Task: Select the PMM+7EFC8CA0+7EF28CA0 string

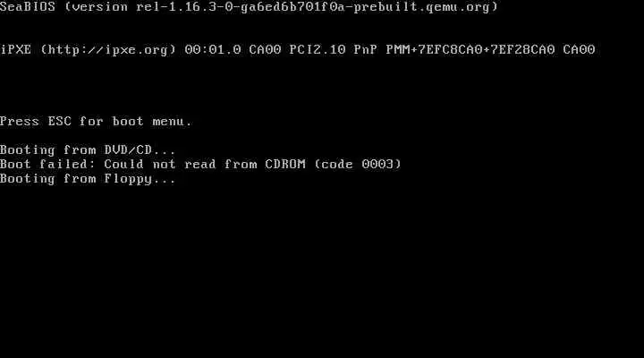Action: tap(470, 50)
